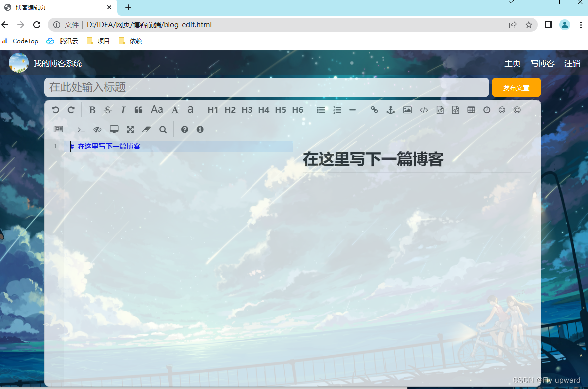Viewport: 588px width, 389px height.
Task: Insert an H3 heading
Action: pyautogui.click(x=247, y=110)
